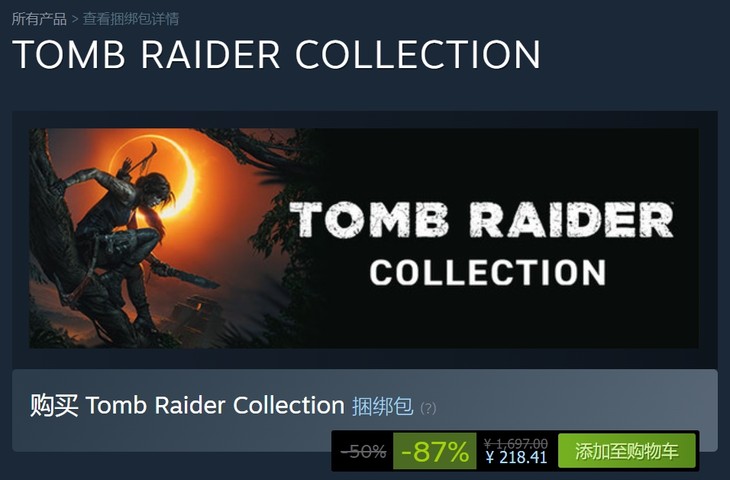Click the crossed-out ¥ 1,697.00 original price

tap(516, 443)
